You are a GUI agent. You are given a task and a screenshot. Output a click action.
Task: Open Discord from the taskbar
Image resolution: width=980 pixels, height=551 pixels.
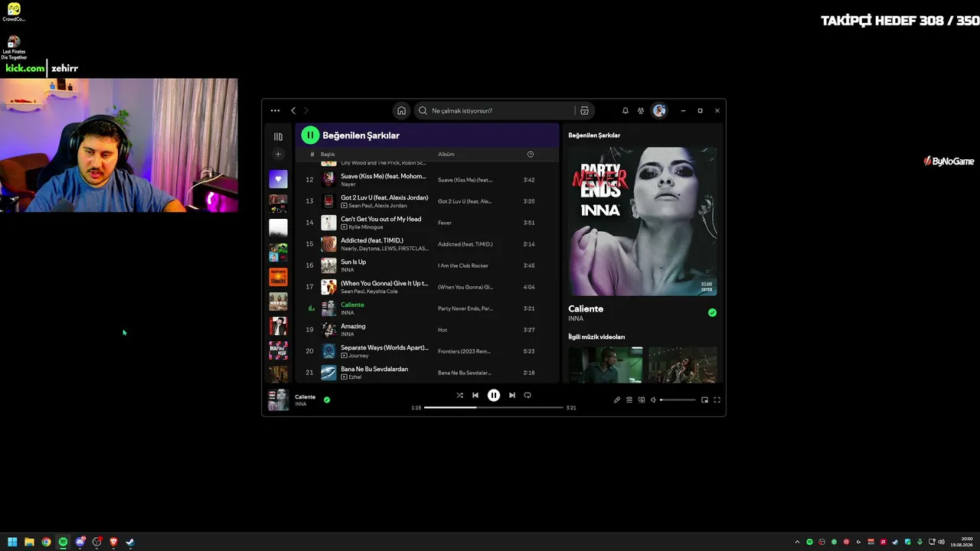(80, 543)
